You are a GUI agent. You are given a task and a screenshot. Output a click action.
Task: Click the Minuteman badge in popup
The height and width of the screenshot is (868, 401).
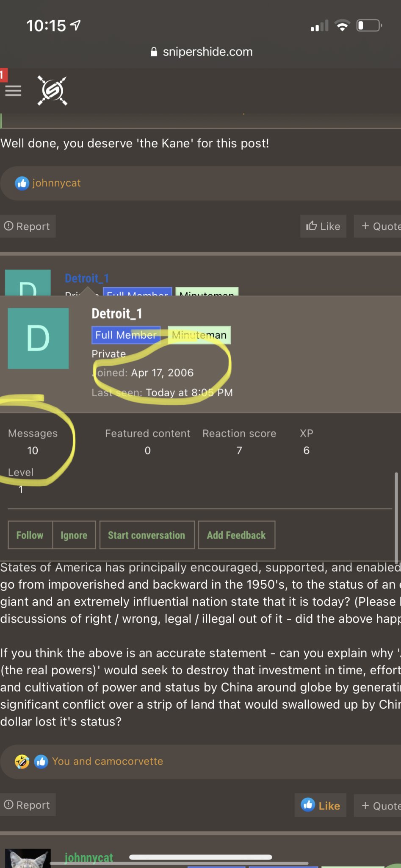tap(199, 335)
